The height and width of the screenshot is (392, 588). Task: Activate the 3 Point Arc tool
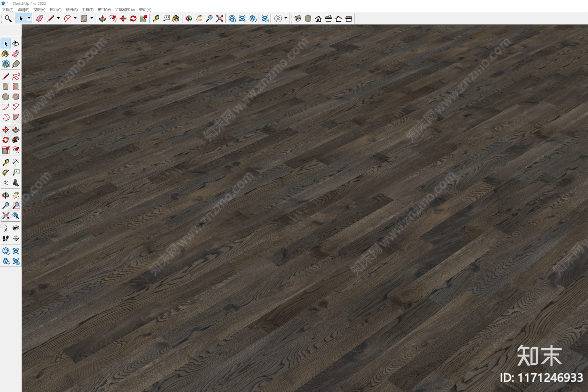coord(6,117)
